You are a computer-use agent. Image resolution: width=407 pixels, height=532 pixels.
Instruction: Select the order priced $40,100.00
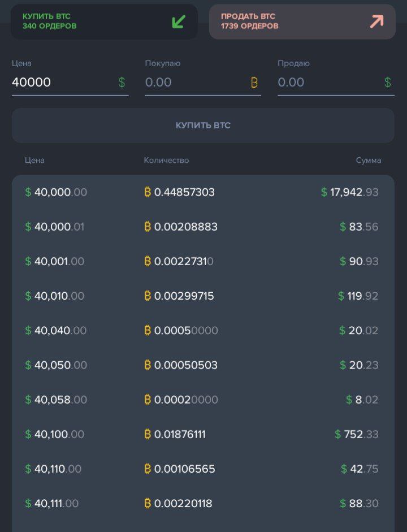(203, 434)
